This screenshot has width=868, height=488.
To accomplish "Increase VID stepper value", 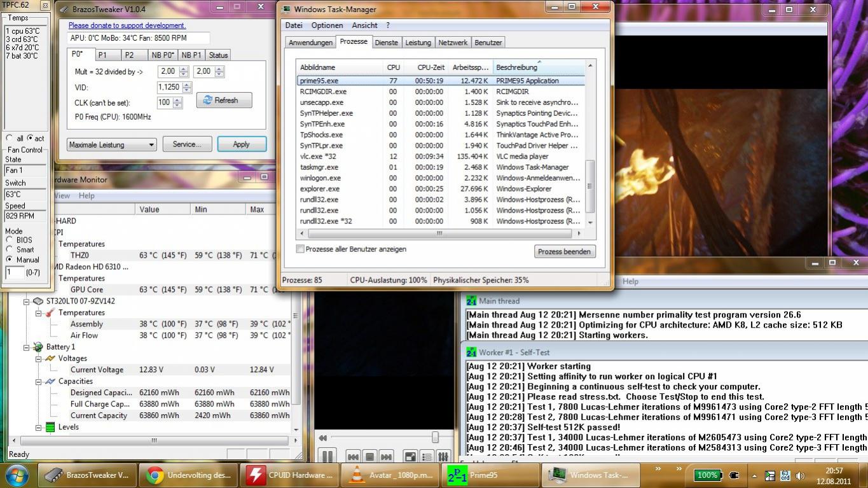I will 187,85.
